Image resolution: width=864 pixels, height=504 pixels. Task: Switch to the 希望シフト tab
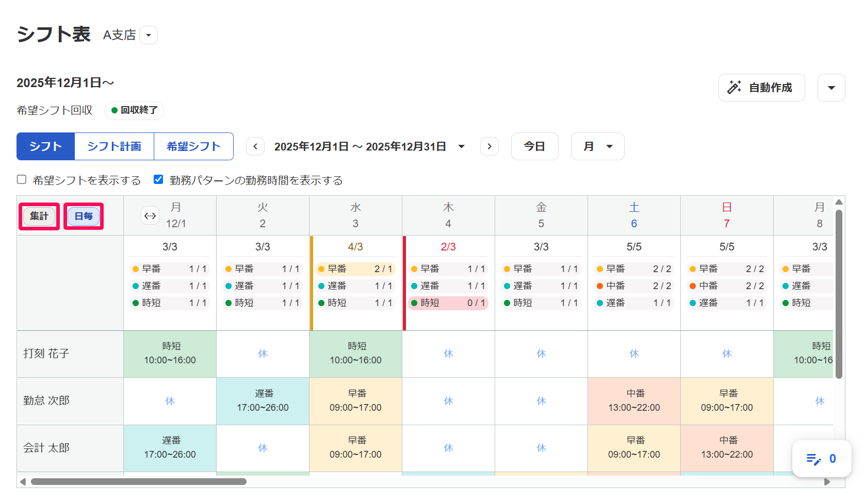tap(194, 146)
